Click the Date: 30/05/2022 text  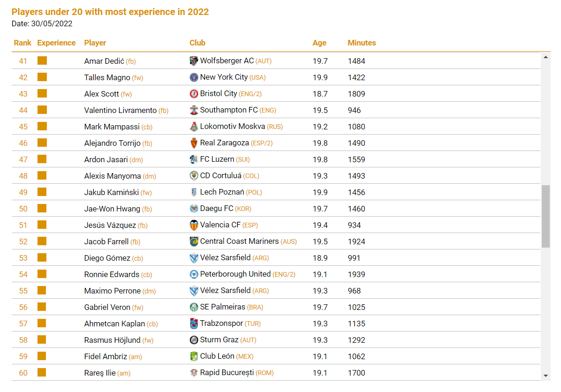(42, 23)
